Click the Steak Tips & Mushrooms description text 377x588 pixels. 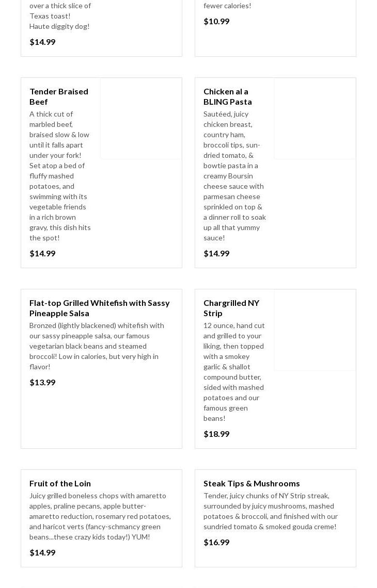270,511
